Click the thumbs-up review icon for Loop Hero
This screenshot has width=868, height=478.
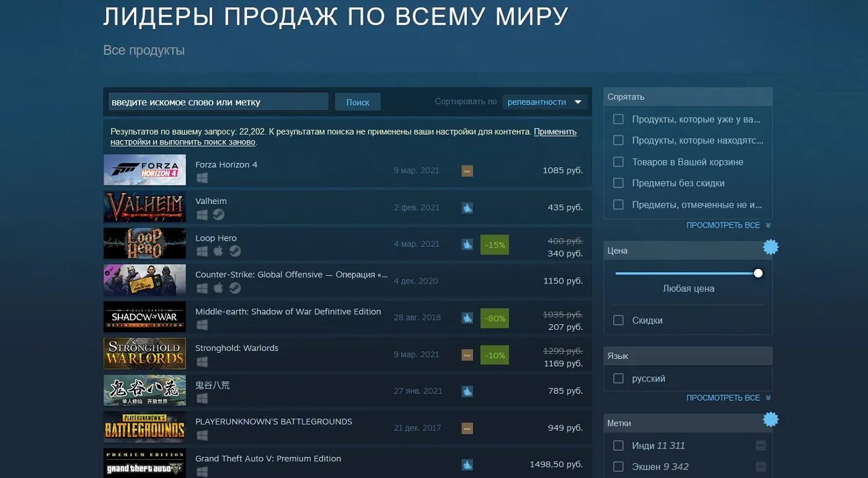(467, 244)
